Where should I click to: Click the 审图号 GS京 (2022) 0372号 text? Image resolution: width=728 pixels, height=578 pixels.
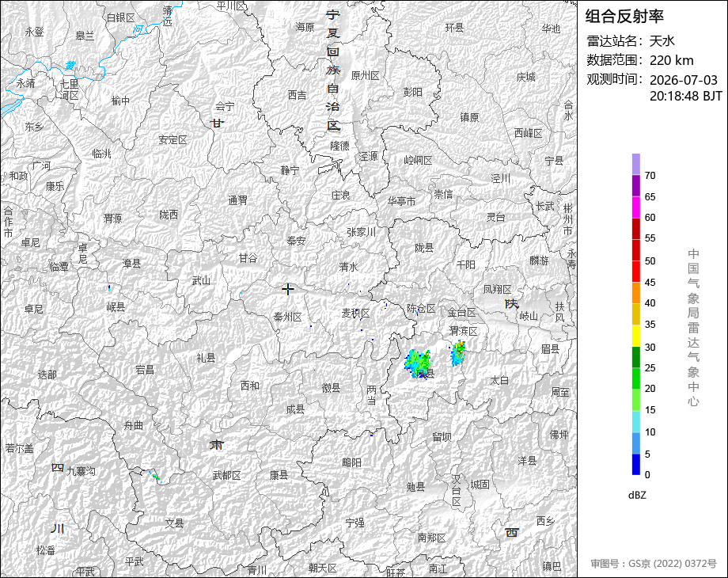tap(654, 564)
